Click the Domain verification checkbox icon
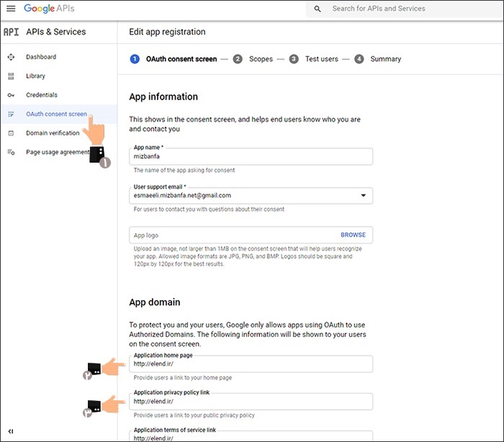The width and height of the screenshot is (504, 442). (11, 133)
